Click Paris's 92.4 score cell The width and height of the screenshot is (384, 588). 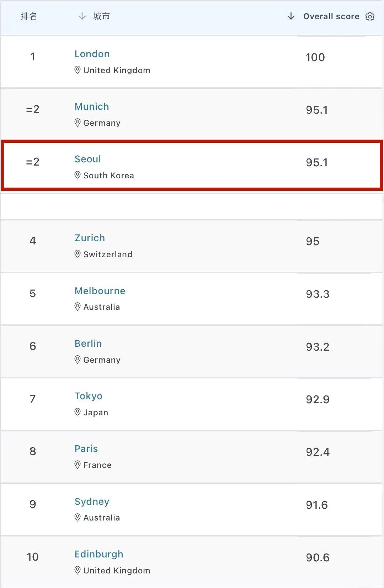[318, 452]
